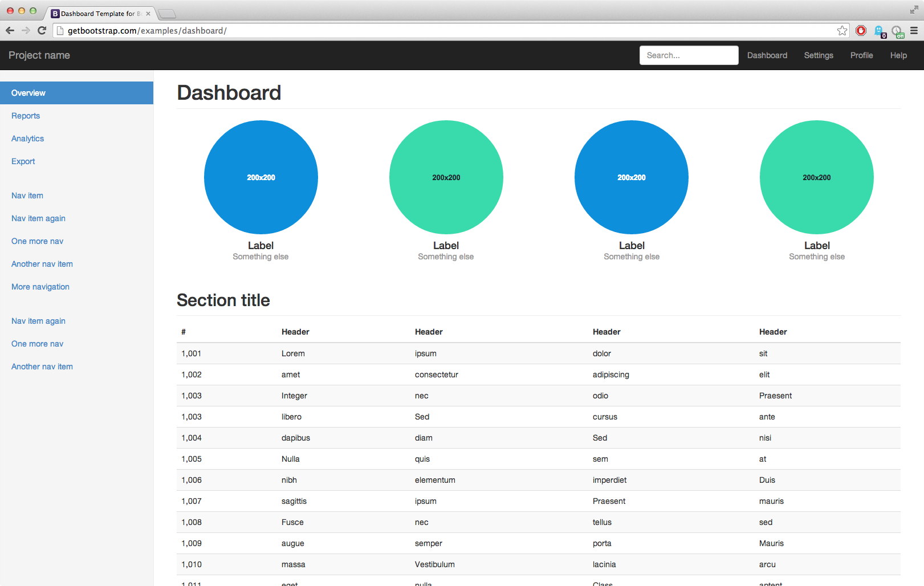Select Dashboard in the top navbar
This screenshot has height=586, width=924.
point(767,55)
